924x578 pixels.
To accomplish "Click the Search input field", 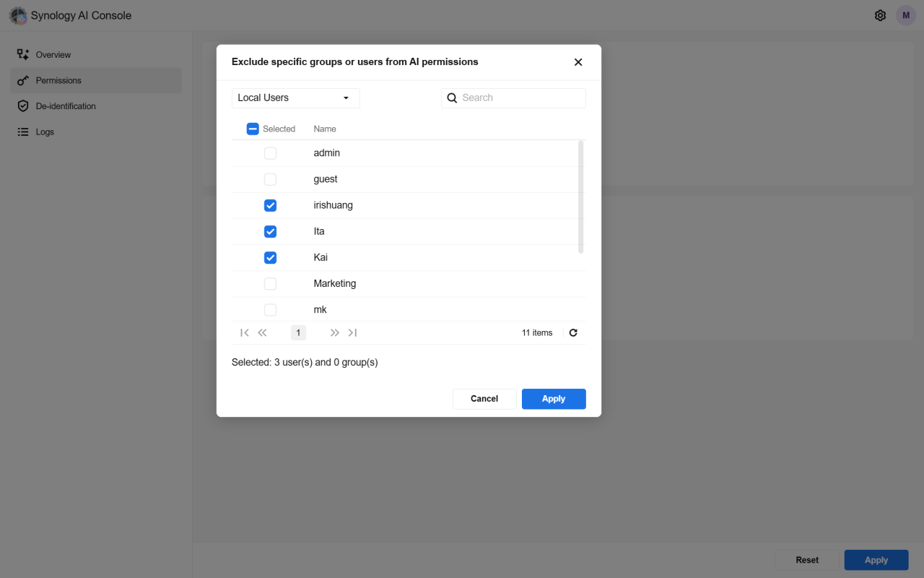I will point(520,98).
